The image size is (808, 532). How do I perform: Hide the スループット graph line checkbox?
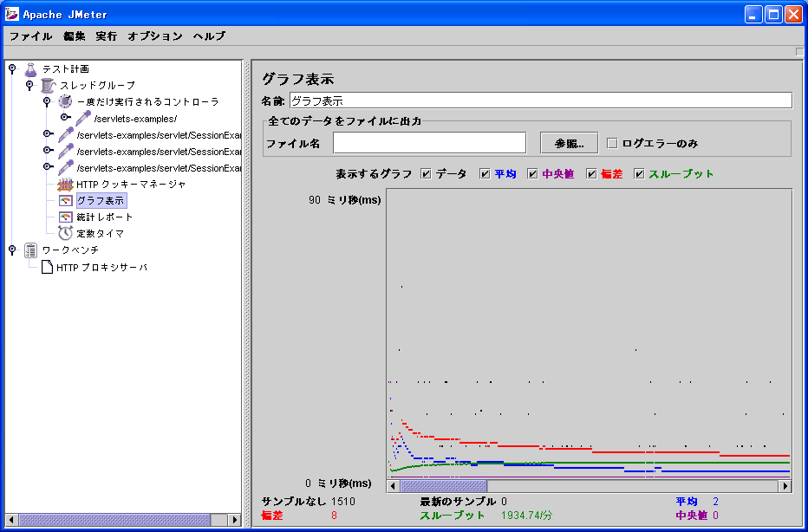(x=639, y=174)
